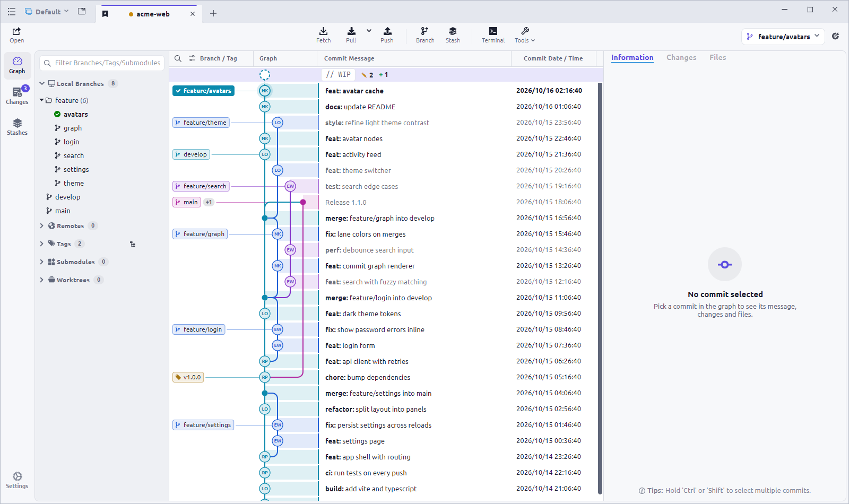Screen dimensions: 849x504
Task: Click the Pull toolbar icon
Action: click(351, 35)
